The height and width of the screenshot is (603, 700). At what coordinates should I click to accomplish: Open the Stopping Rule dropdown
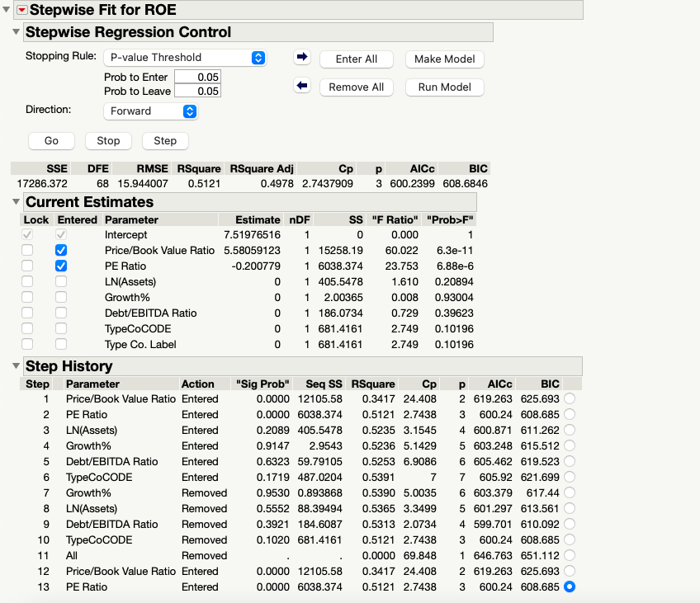tap(185, 57)
